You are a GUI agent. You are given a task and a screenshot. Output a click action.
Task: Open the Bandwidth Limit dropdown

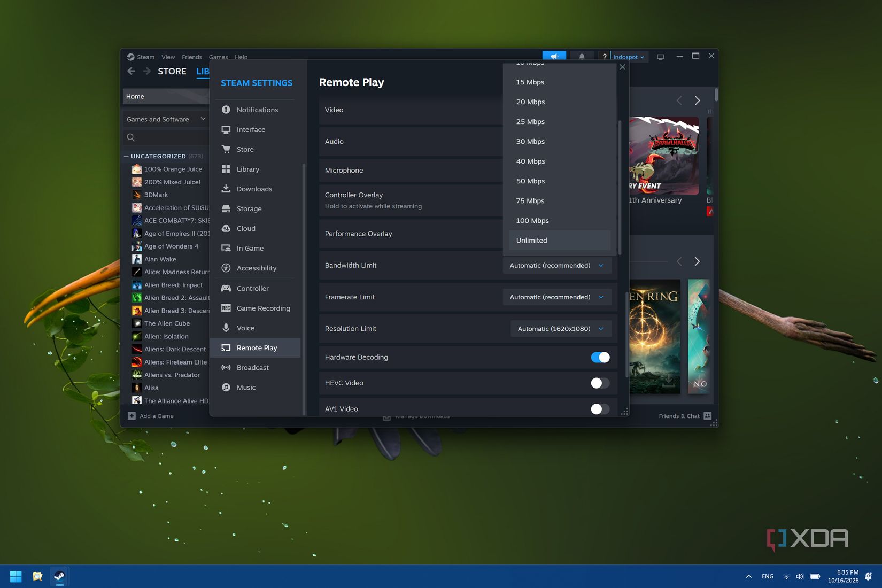(557, 265)
